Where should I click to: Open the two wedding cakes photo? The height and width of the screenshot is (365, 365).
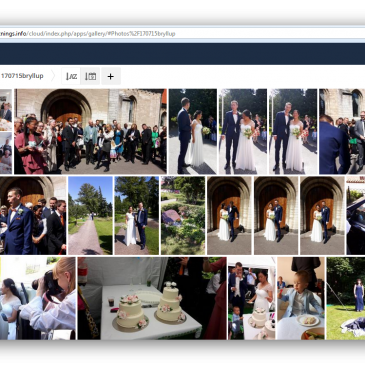click(152, 298)
